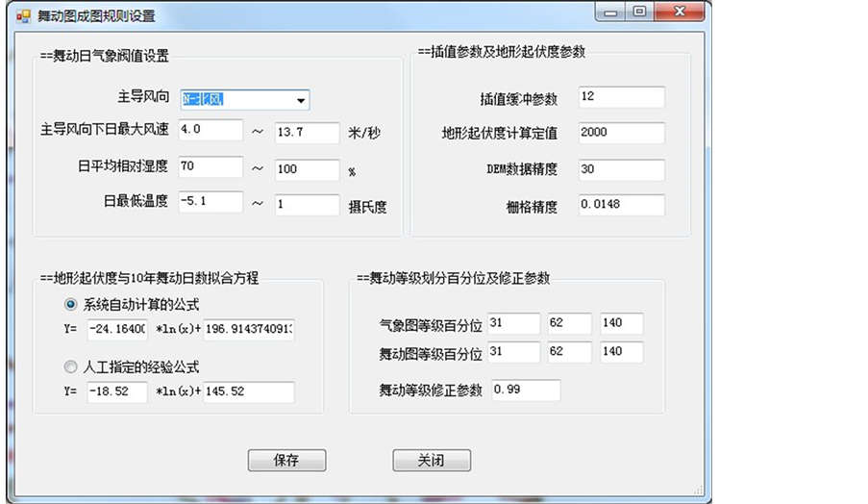Focus the 日平均相对湿度 lower bound field 70

click(210, 166)
